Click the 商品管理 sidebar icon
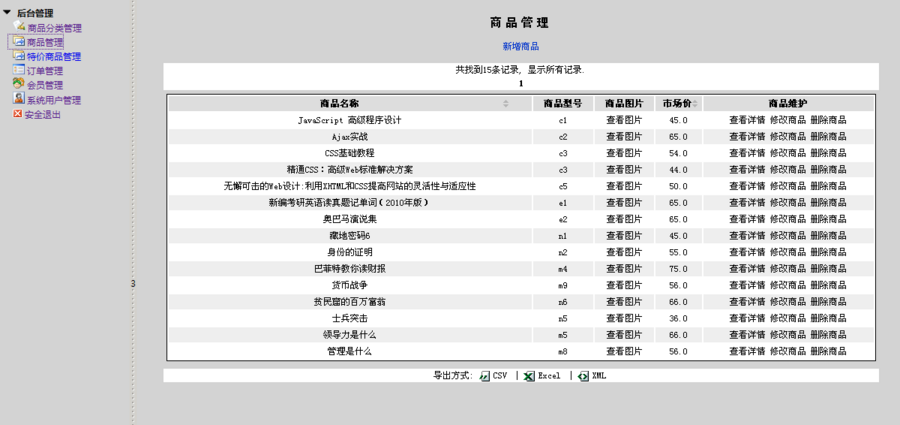 pos(18,41)
